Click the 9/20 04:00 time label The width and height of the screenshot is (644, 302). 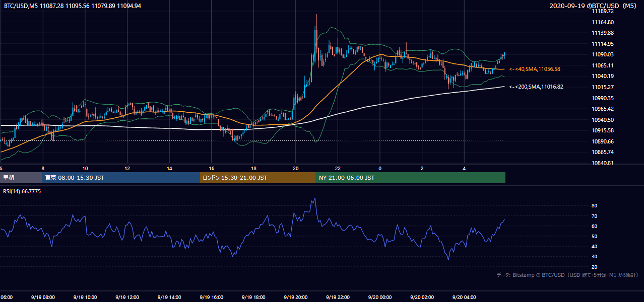pos(464,297)
